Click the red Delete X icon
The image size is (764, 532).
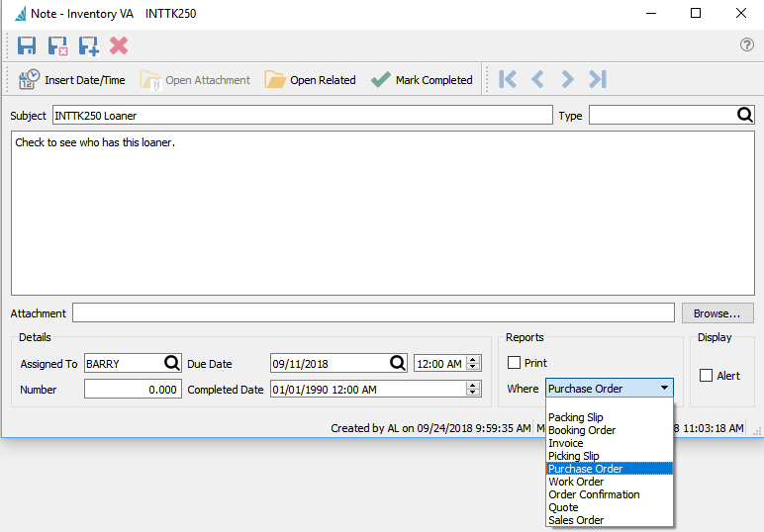tap(119, 45)
